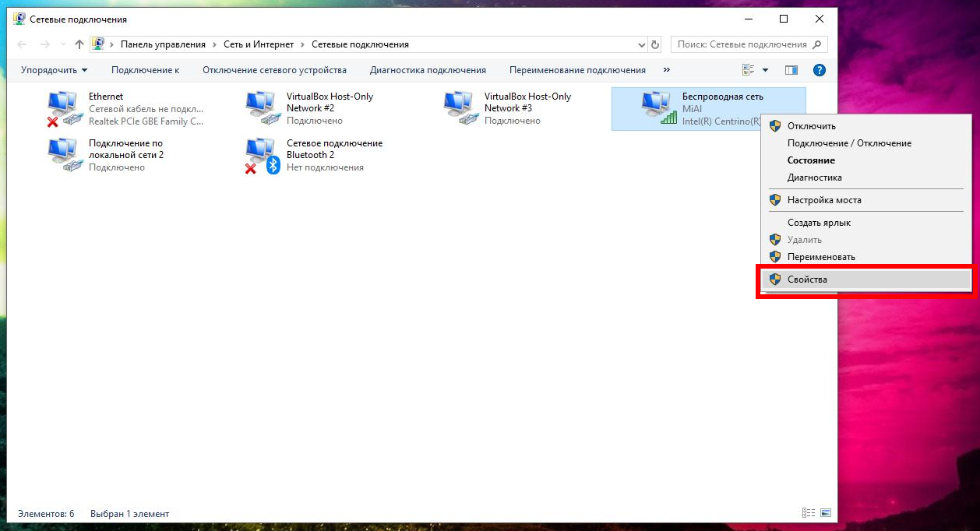980x531 pixels.
Task: Select VirtualBox Host-Only Network #2 icon
Action: [x=262, y=108]
